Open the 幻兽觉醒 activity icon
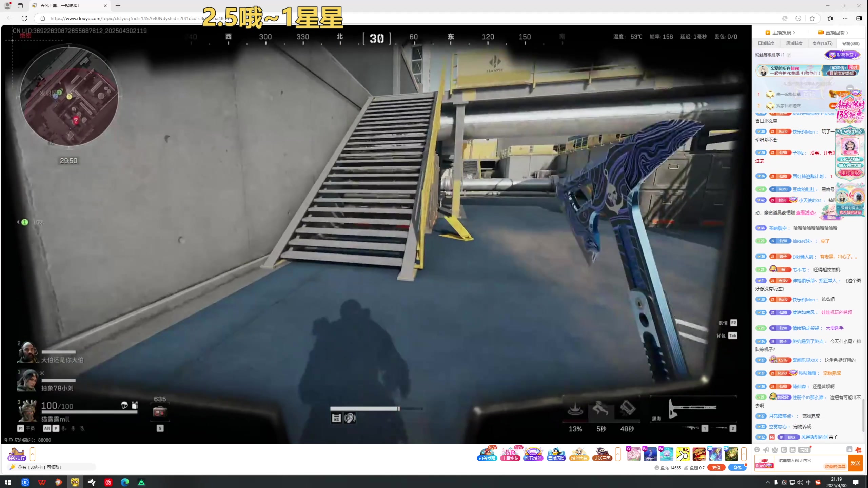 coord(487,454)
